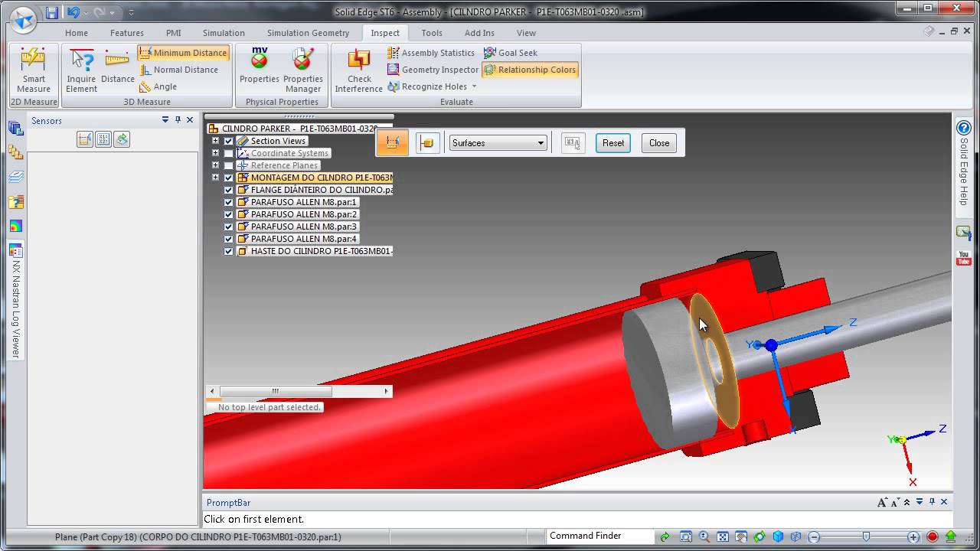Open Goal Seek tool
Screen dimensions: 980x551
coord(511,53)
